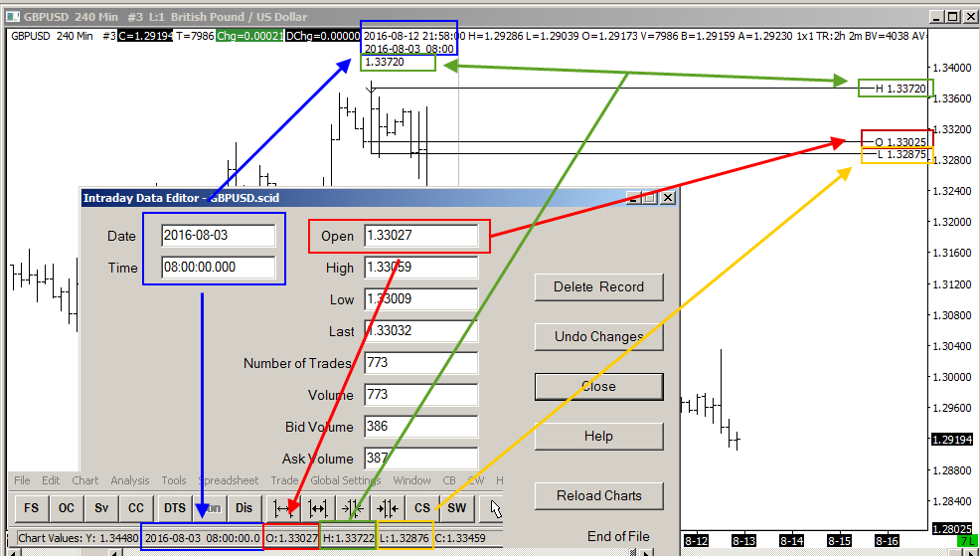
Task: Click the Dis disconnect toolbar button
Action: tap(245, 508)
